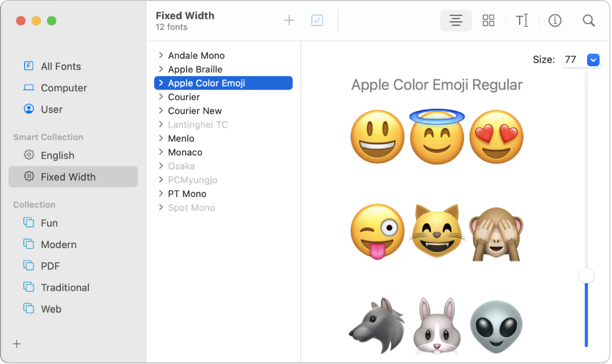Image resolution: width=612 pixels, height=364 pixels.
Task: Click the collection icon next to PDF
Action: 29,265
